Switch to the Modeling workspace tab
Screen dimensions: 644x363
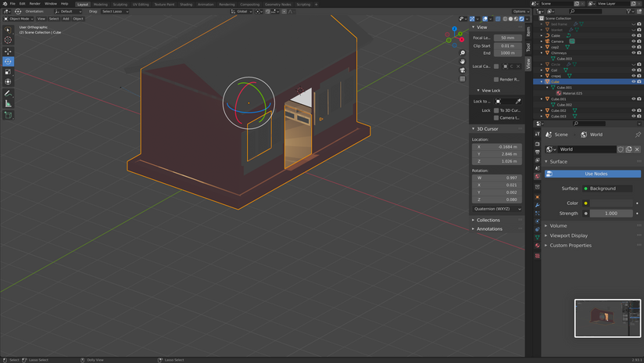pyautogui.click(x=101, y=5)
